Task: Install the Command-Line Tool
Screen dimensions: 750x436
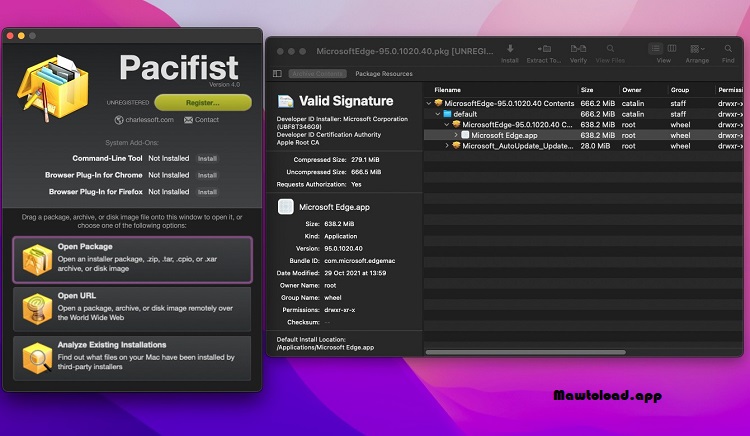Action: coord(207,159)
